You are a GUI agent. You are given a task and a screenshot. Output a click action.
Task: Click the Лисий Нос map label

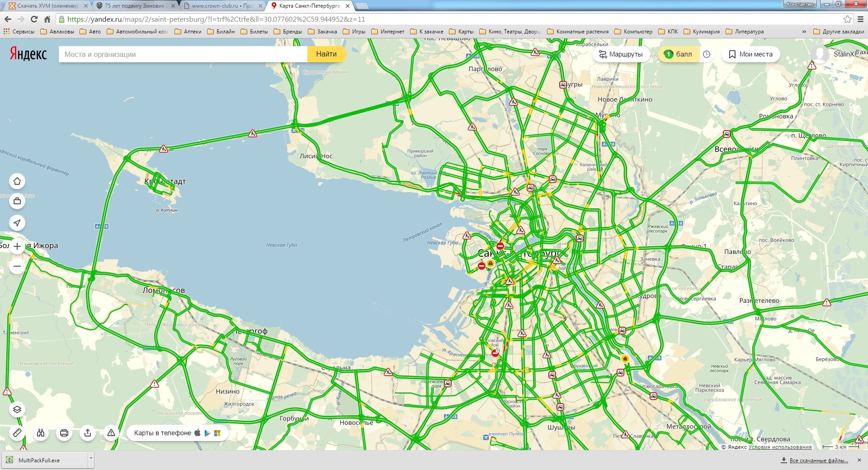(316, 156)
